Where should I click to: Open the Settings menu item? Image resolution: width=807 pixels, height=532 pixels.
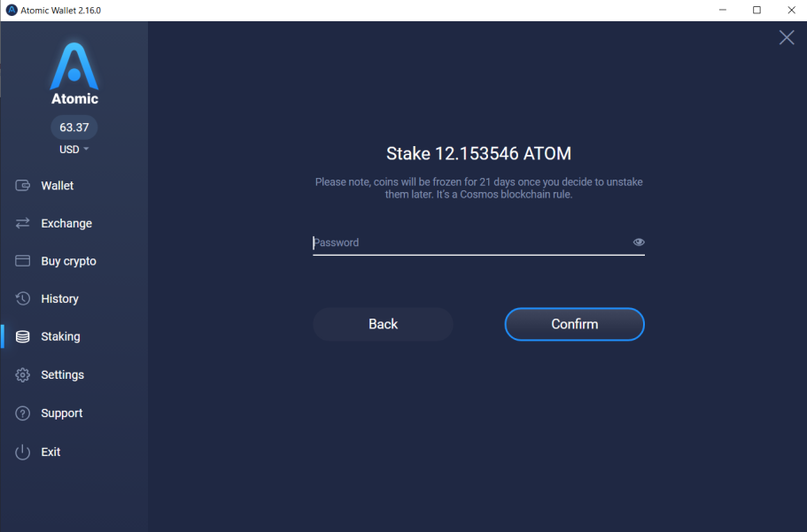62,374
